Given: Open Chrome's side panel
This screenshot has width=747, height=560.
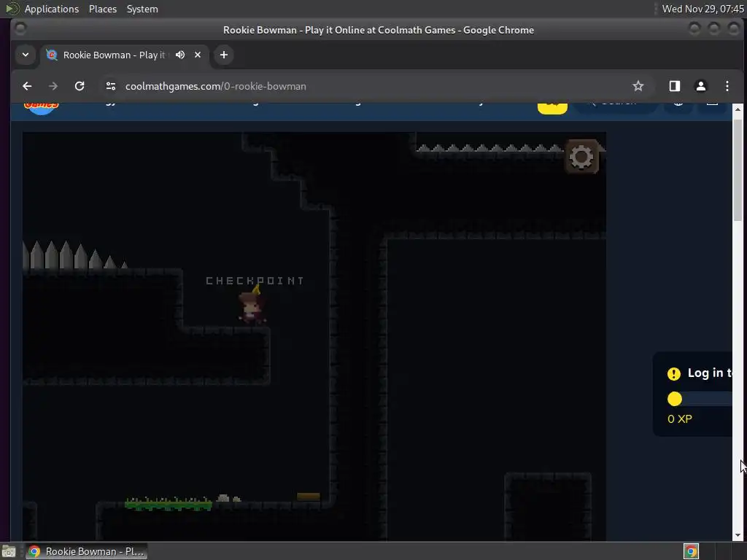Looking at the screenshot, I should pos(675,86).
